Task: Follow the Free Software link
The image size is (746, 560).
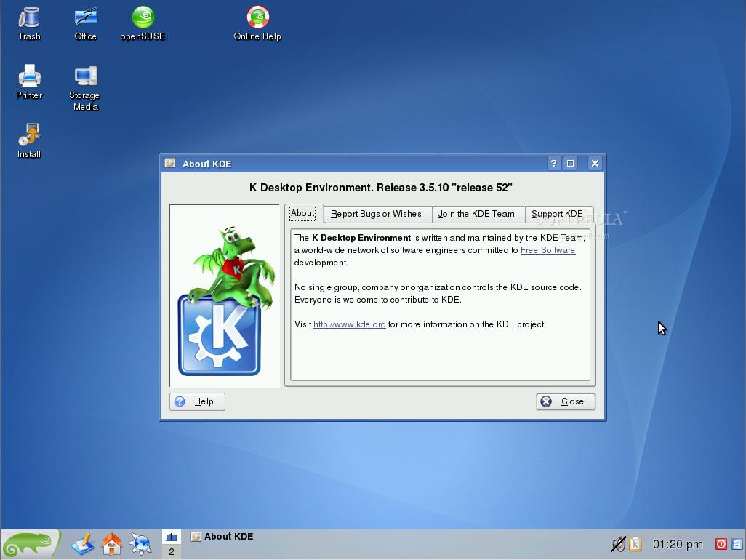Action: 548,250
